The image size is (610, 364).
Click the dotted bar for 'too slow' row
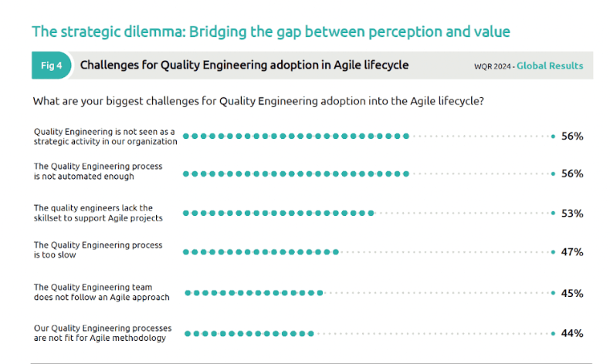(x=261, y=252)
